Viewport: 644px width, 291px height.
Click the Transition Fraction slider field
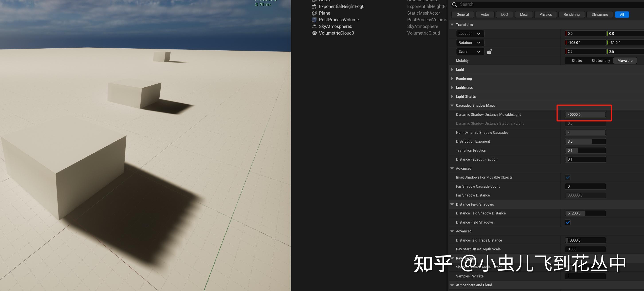(585, 150)
